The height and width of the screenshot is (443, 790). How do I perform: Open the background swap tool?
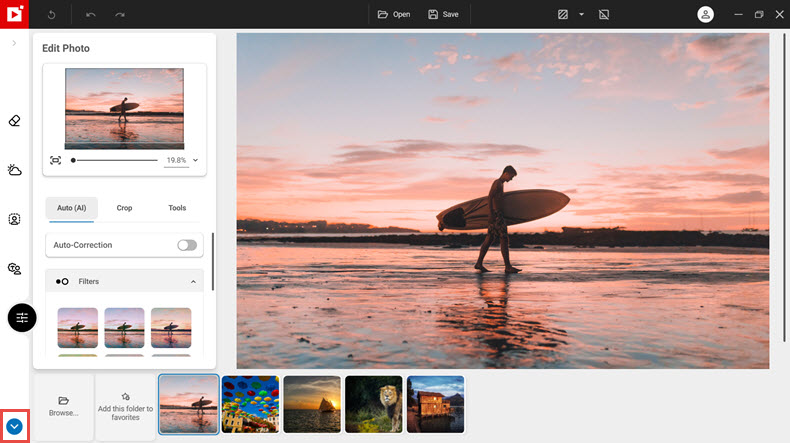coord(14,269)
